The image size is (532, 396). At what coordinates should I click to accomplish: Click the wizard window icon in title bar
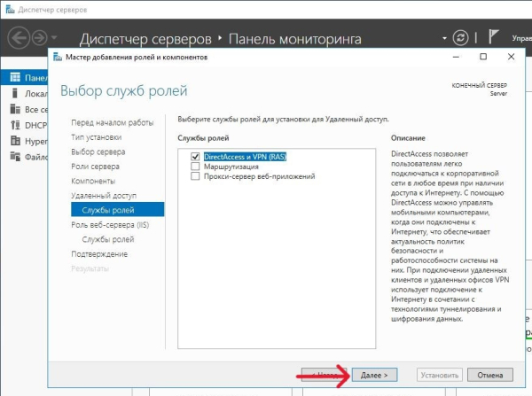click(58, 57)
